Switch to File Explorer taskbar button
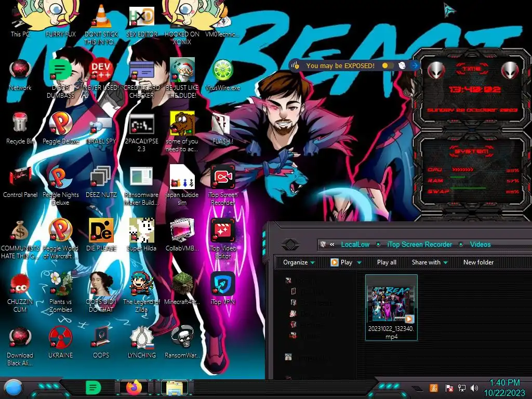532x399 pixels. point(175,388)
